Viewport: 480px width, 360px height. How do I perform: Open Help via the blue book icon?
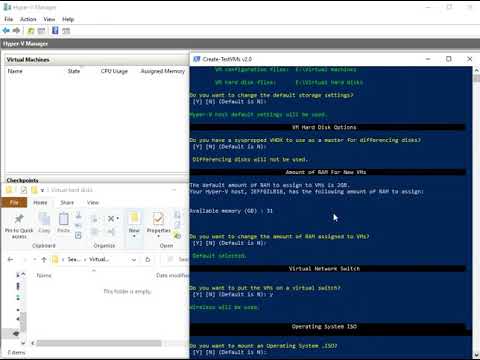(x=55, y=31)
